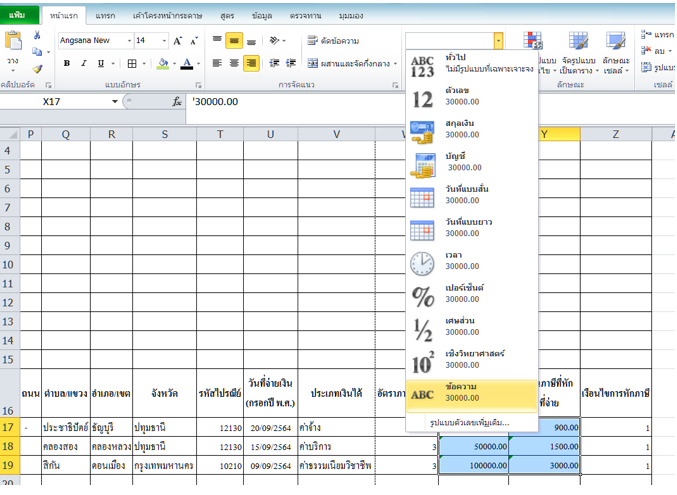677x495 pixels.
Task: Click the borders icon
Action: (x=132, y=64)
